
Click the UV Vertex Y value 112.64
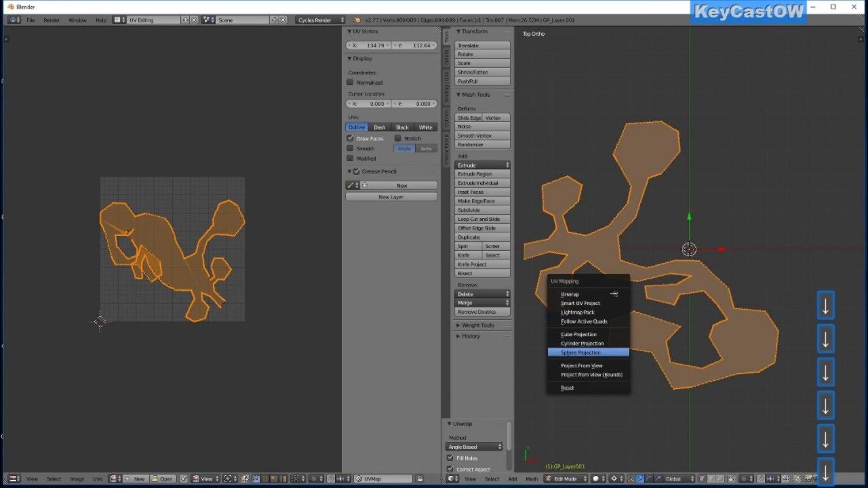[414, 45]
